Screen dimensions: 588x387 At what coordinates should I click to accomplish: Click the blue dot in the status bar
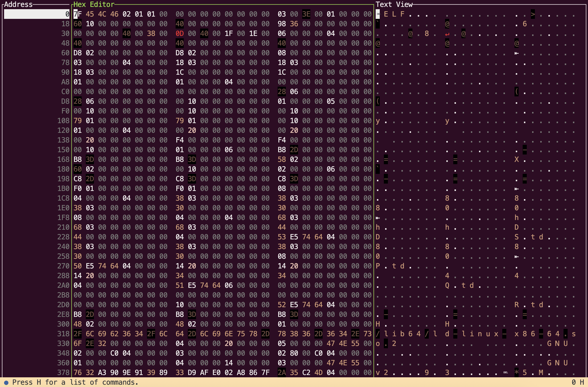point(6,382)
